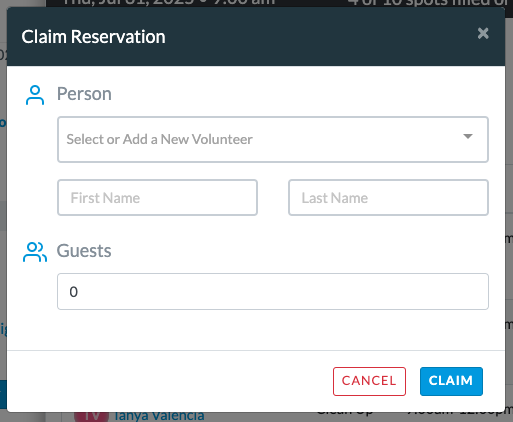The width and height of the screenshot is (513, 422).
Task: Click the Person silhouette icon
Action: 35,95
